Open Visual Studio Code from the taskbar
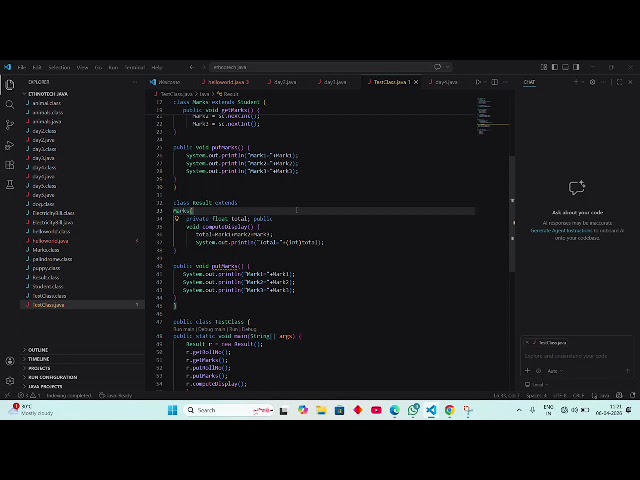This screenshot has width=640, height=480. (431, 410)
